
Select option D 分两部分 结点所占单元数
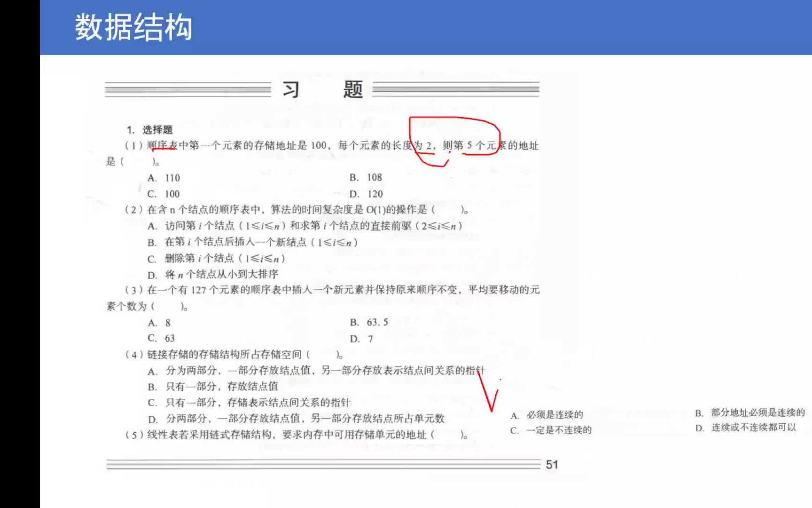pyautogui.click(x=296, y=419)
